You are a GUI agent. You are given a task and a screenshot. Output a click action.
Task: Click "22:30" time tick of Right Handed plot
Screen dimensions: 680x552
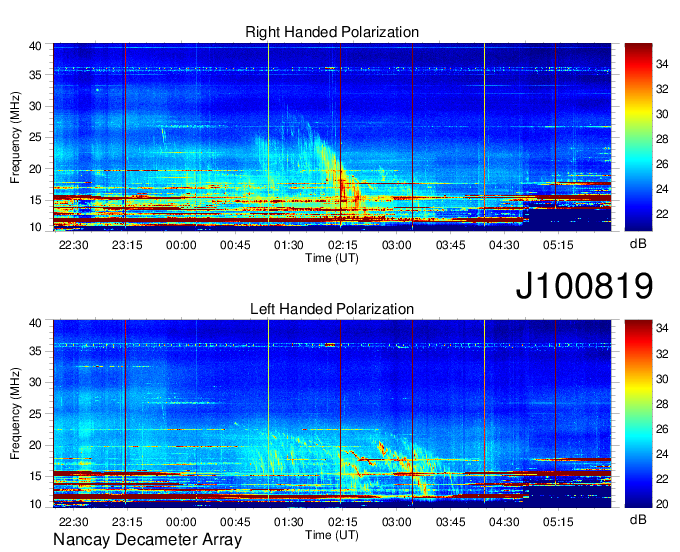pyautogui.click(x=73, y=245)
